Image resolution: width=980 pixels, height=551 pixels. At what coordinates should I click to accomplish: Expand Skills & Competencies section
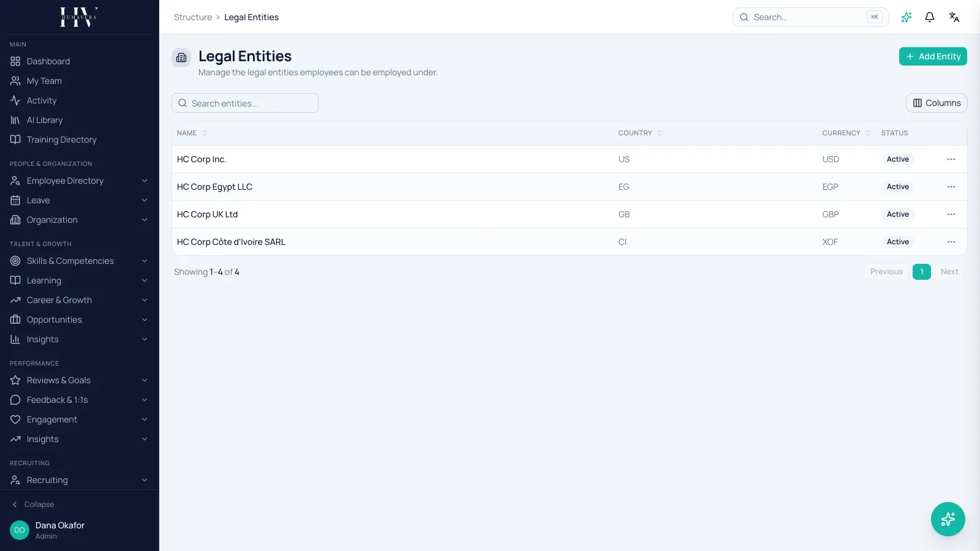pyautogui.click(x=80, y=261)
